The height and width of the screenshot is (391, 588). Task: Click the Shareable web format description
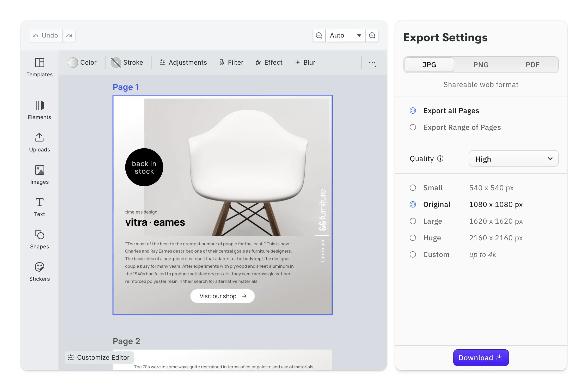481,85
